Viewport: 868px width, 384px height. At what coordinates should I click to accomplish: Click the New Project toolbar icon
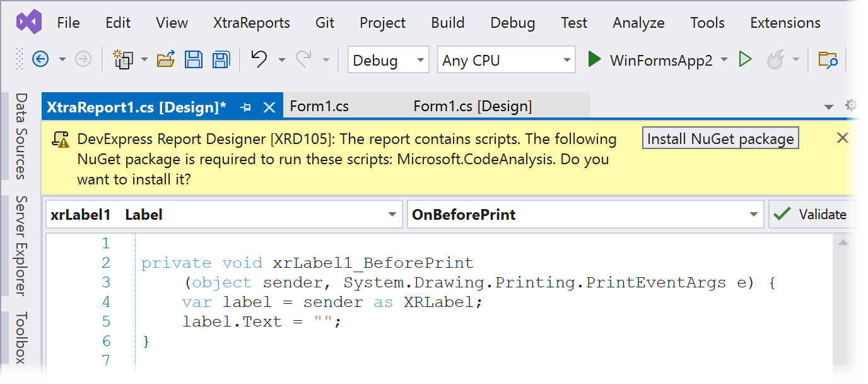tap(123, 60)
